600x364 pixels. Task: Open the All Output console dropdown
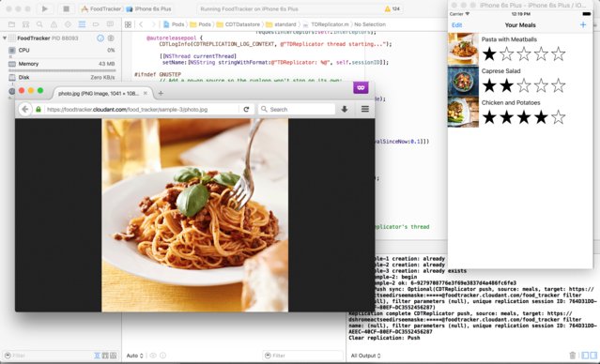[366, 356]
